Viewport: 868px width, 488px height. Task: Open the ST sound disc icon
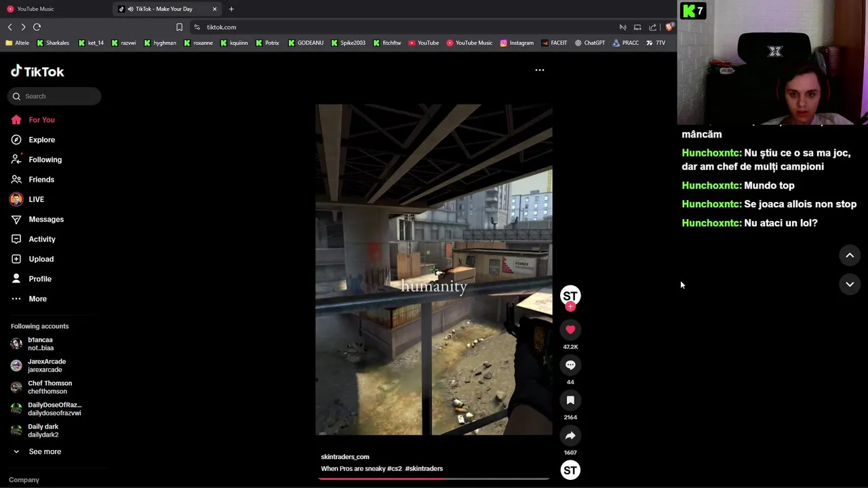[x=570, y=470]
